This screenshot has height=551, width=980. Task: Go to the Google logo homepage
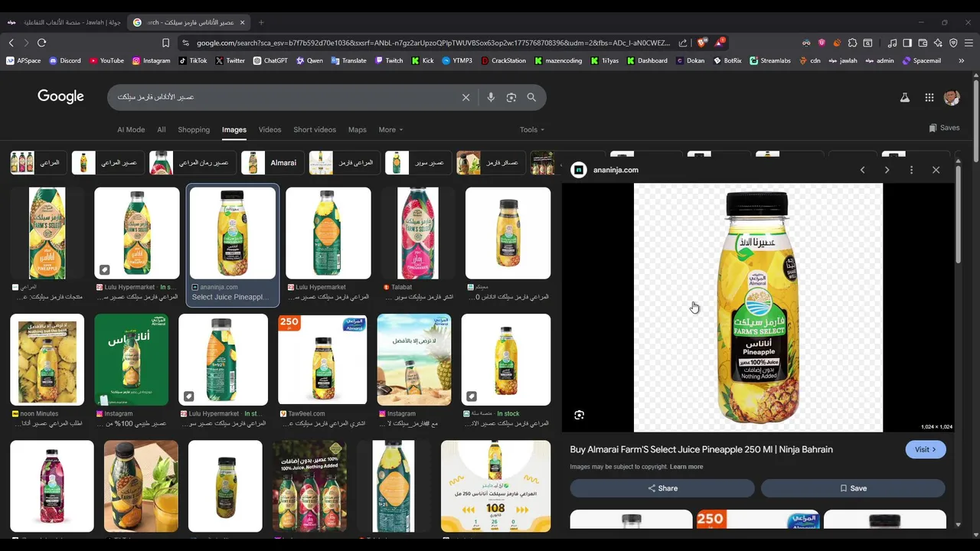tap(60, 96)
